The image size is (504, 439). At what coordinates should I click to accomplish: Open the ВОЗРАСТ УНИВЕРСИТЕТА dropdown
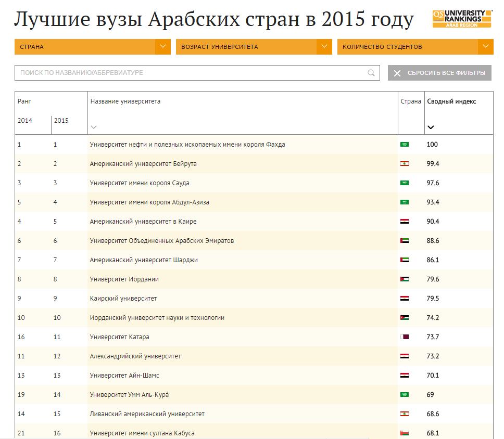coord(254,47)
